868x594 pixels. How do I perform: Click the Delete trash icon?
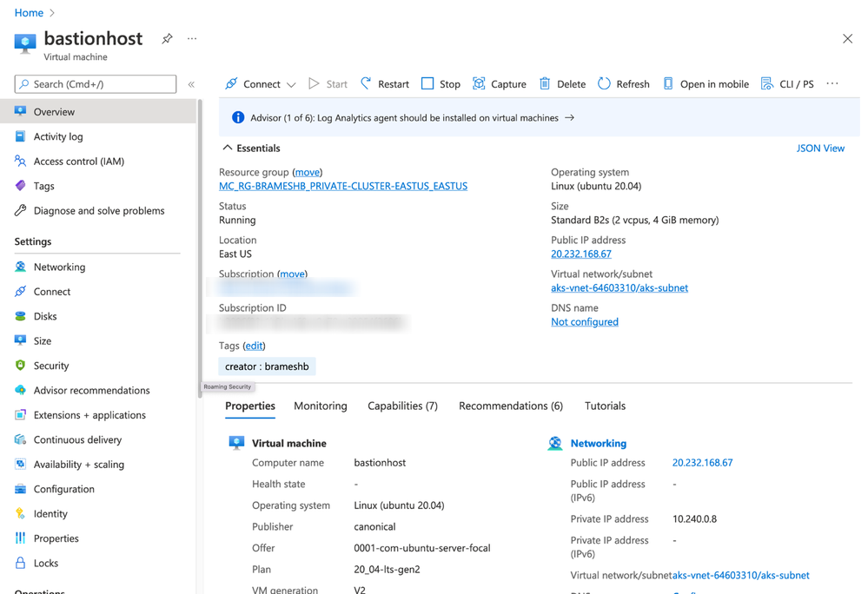[545, 83]
